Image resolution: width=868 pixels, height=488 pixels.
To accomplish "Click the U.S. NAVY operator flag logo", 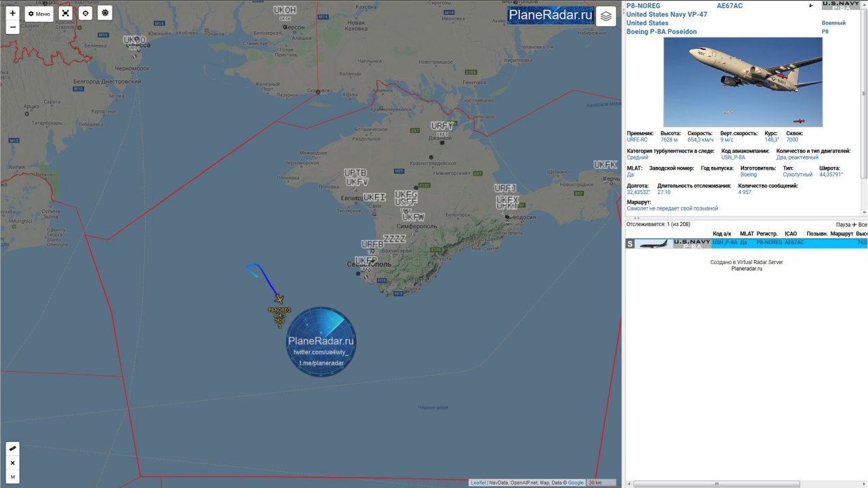I will pyautogui.click(x=841, y=5).
